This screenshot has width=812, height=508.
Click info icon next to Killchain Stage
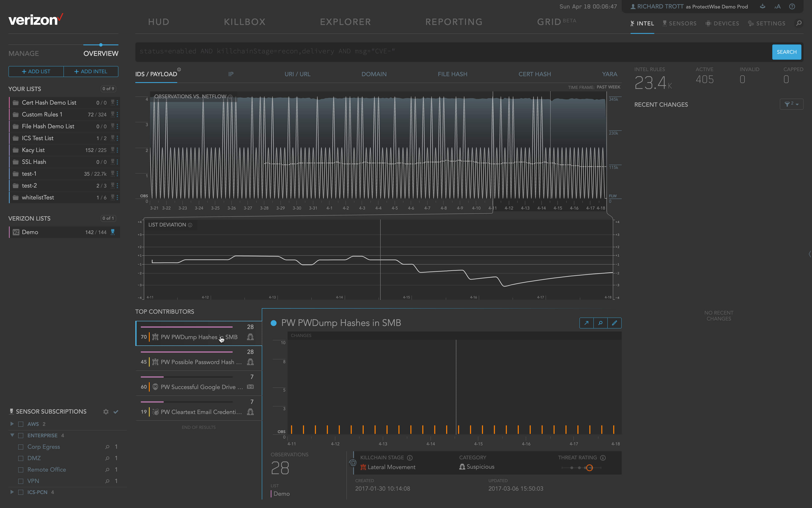click(x=410, y=458)
